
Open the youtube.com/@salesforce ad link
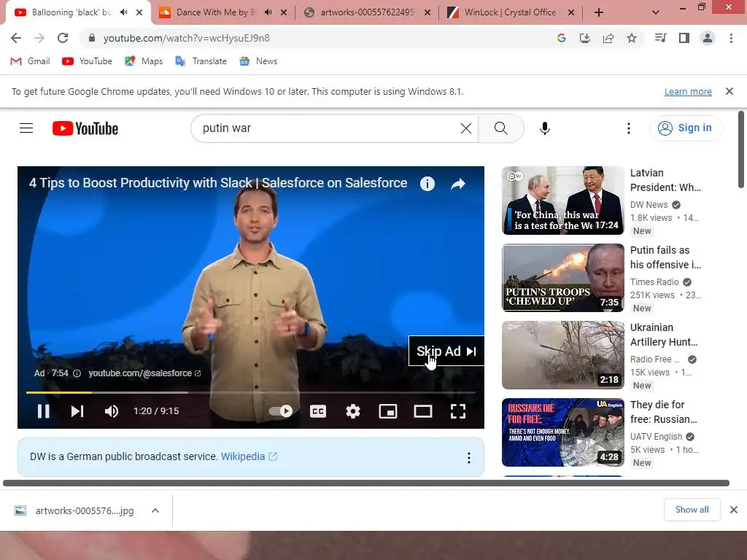144,373
